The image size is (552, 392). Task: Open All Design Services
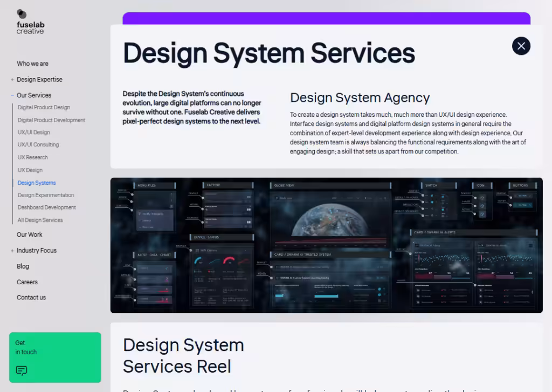pyautogui.click(x=41, y=220)
